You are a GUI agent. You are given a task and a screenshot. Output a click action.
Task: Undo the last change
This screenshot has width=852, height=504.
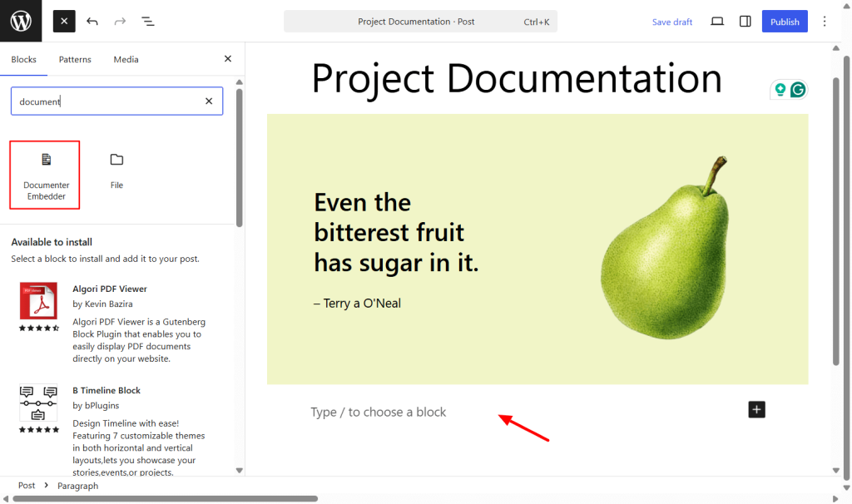pyautogui.click(x=92, y=21)
